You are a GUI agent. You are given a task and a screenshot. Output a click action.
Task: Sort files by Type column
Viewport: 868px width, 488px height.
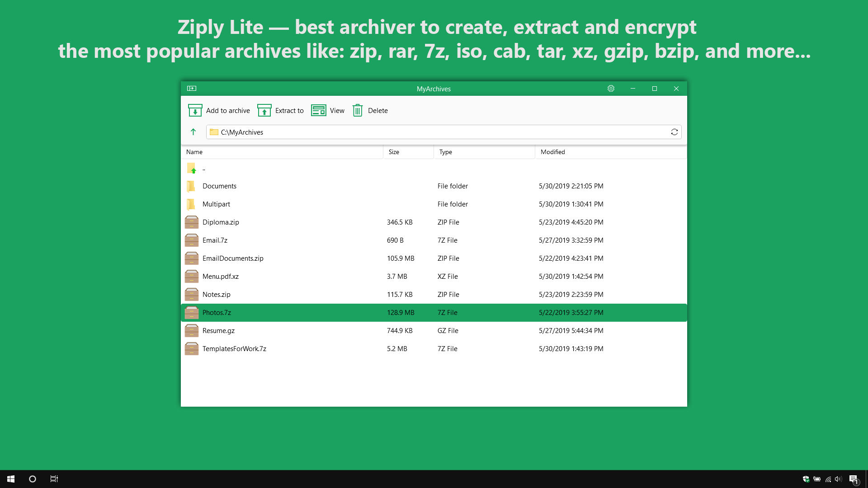coord(445,152)
